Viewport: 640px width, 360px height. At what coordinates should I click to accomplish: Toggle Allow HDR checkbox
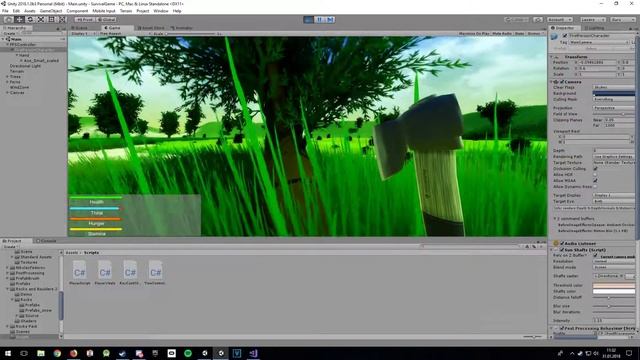[595, 174]
